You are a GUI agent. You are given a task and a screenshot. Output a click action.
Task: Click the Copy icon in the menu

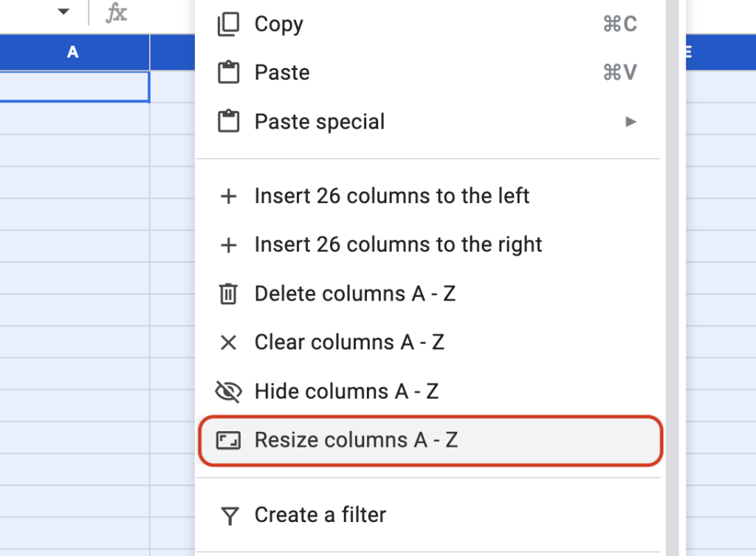pos(229,24)
